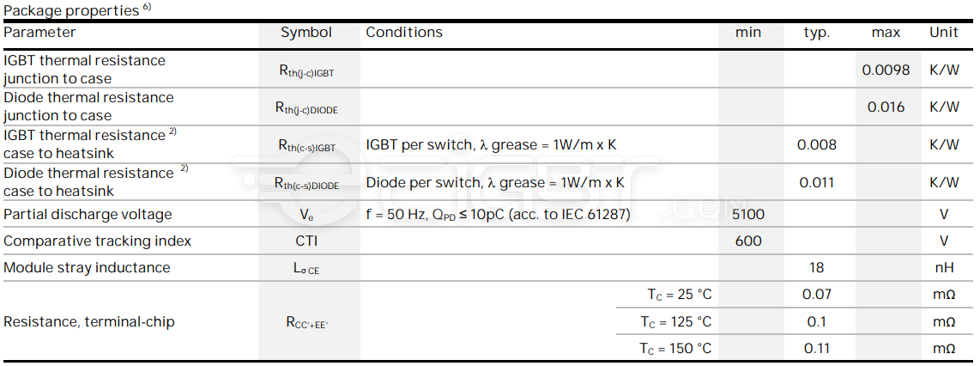
Task: Click footnote 6 superscript beside Package properties
Action: pos(147,8)
